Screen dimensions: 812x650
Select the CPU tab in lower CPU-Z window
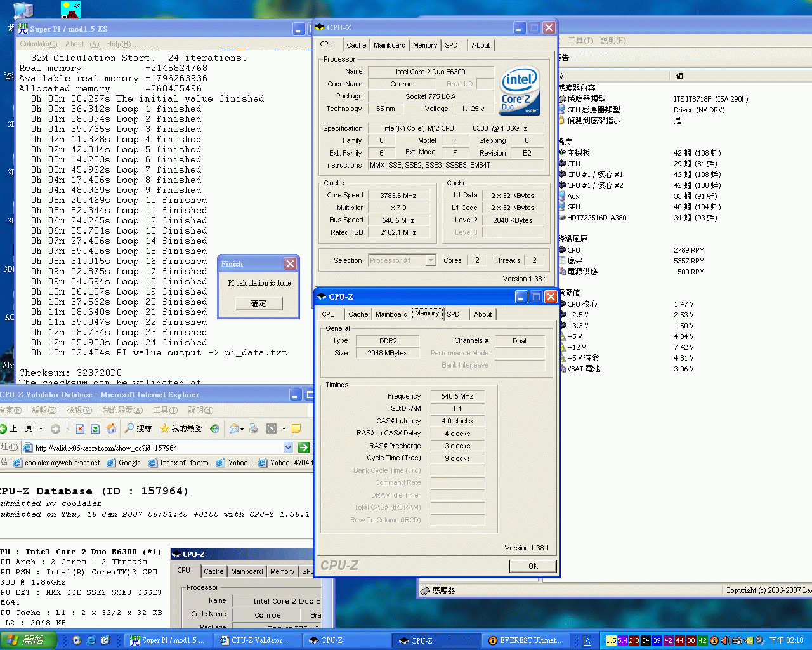click(x=329, y=314)
